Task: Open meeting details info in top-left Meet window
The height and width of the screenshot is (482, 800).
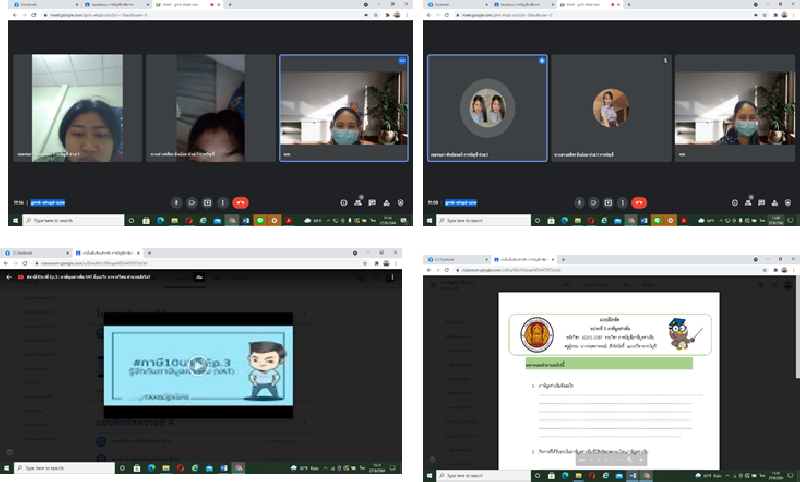Action: tap(343, 201)
